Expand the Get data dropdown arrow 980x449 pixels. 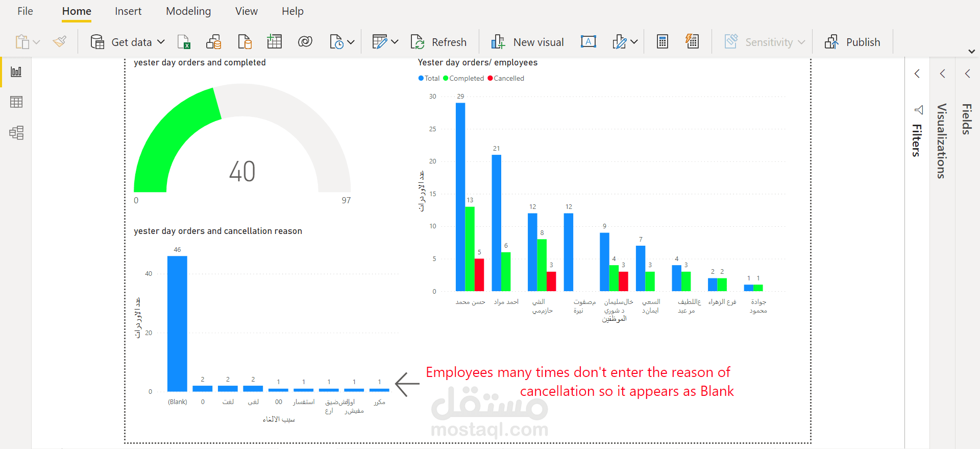(x=161, y=42)
